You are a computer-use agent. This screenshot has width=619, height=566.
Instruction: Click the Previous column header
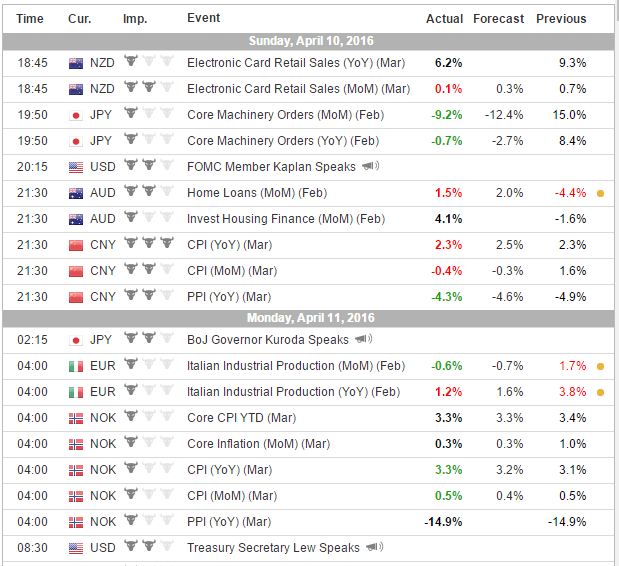pos(561,19)
